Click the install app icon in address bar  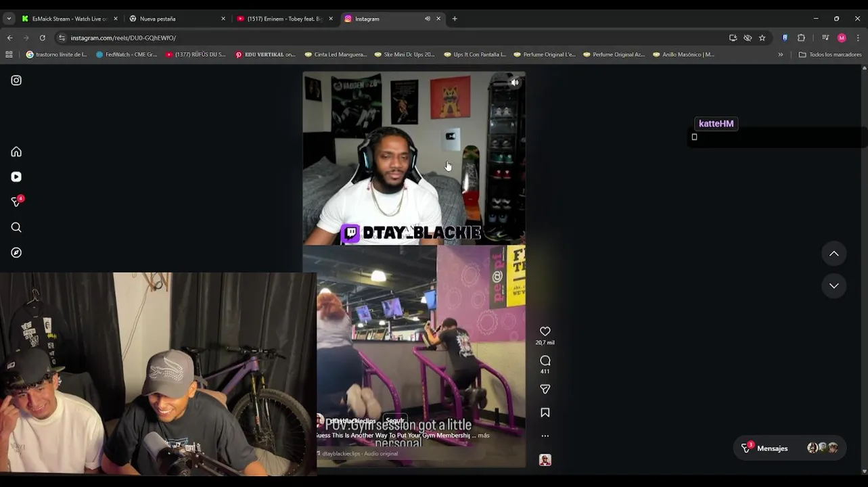[733, 38]
